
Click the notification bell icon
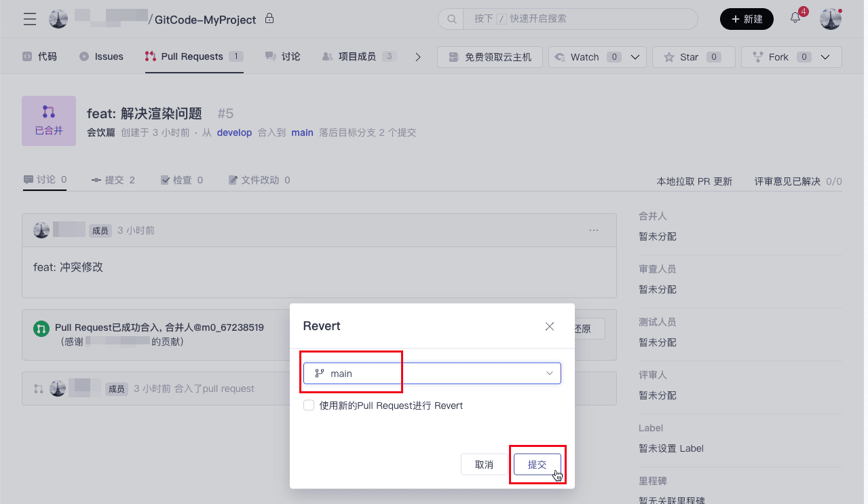(795, 19)
